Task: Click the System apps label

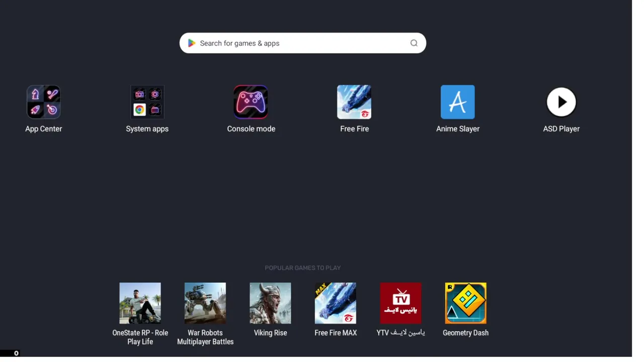Action: pos(147,129)
